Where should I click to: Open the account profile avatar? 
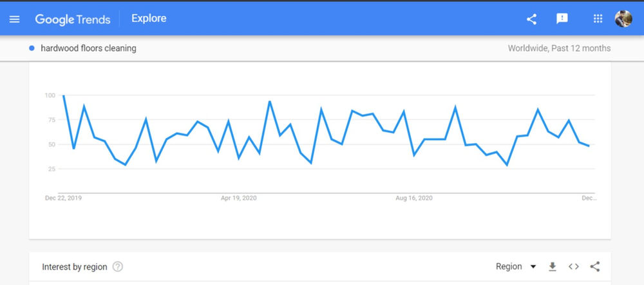click(623, 19)
